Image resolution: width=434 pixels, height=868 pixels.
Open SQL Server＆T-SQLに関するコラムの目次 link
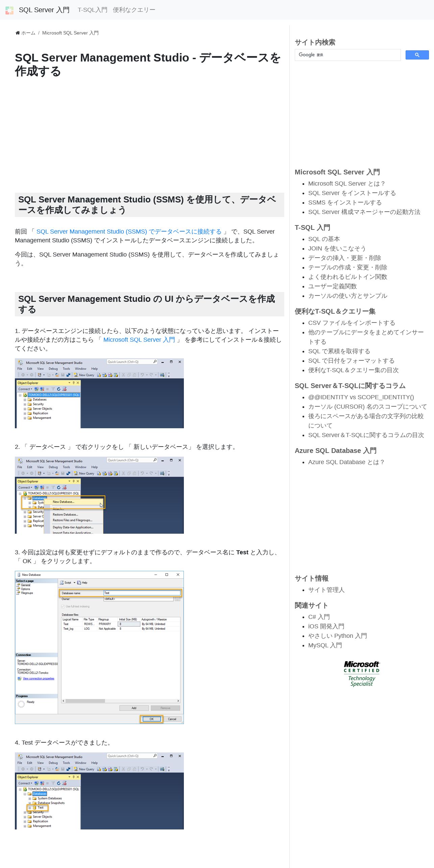pyautogui.click(x=366, y=435)
